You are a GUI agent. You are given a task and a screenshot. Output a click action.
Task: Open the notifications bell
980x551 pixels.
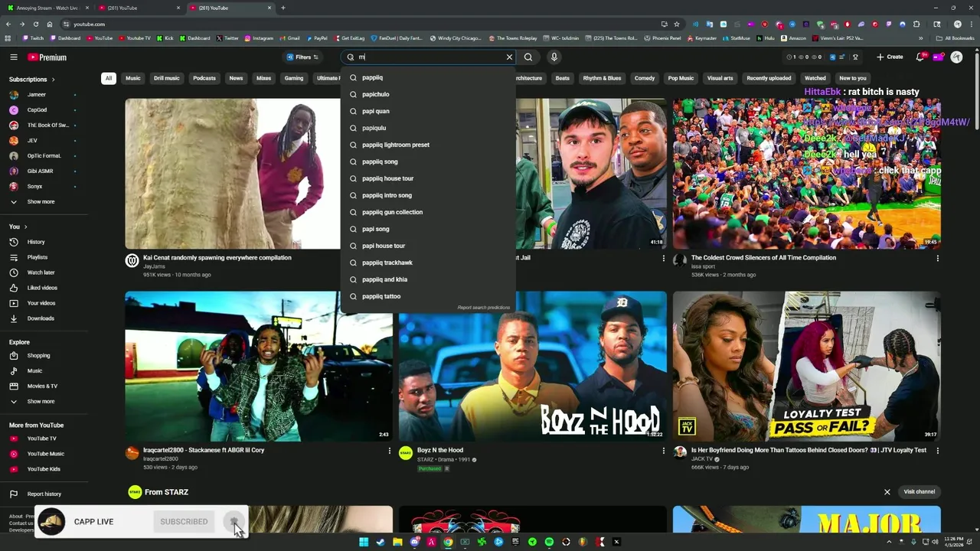click(921, 57)
